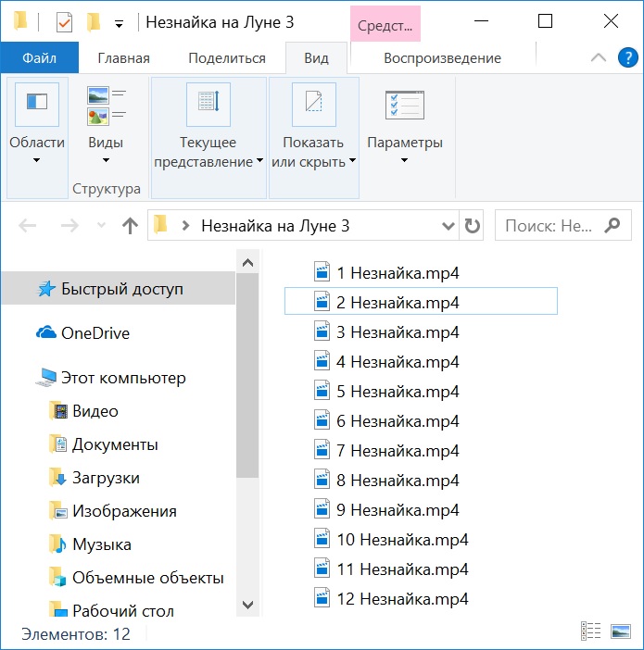Open the Видео folder
644x650 pixels.
point(83,411)
